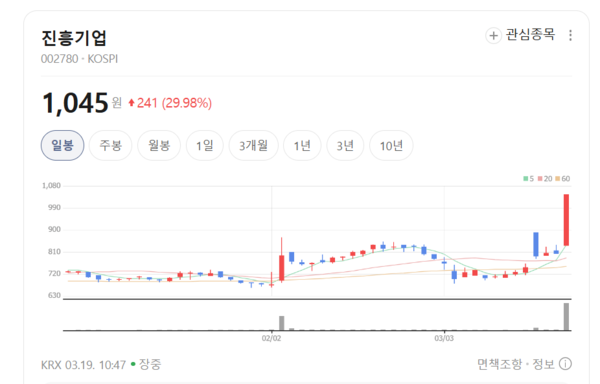Switch to the 주봉 weekly candle tab
Image resolution: width=600 pixels, height=384 pixels.
111,145
